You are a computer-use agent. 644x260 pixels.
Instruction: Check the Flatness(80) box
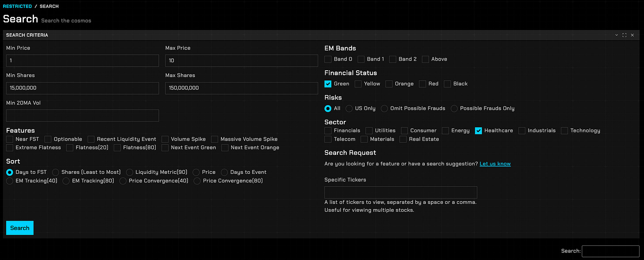[x=117, y=148]
